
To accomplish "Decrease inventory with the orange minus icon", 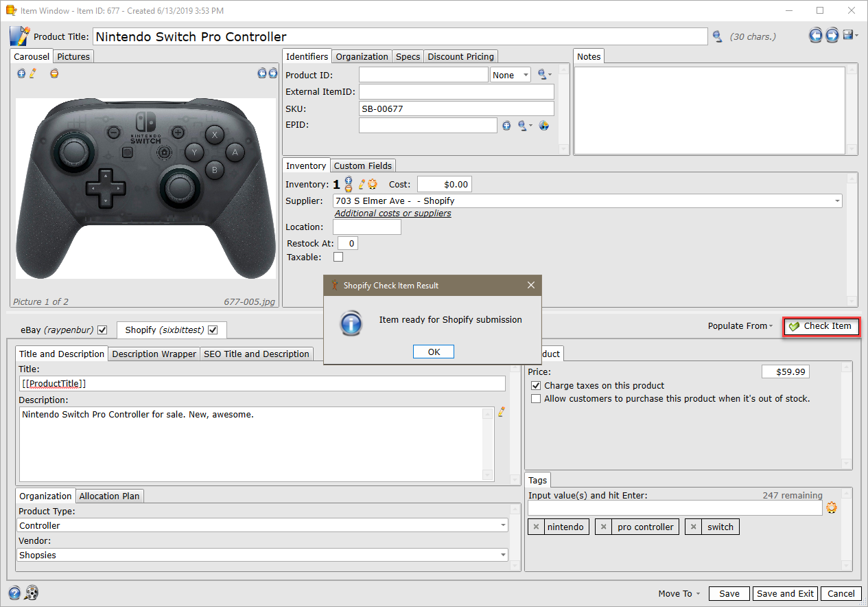I will pyautogui.click(x=349, y=188).
